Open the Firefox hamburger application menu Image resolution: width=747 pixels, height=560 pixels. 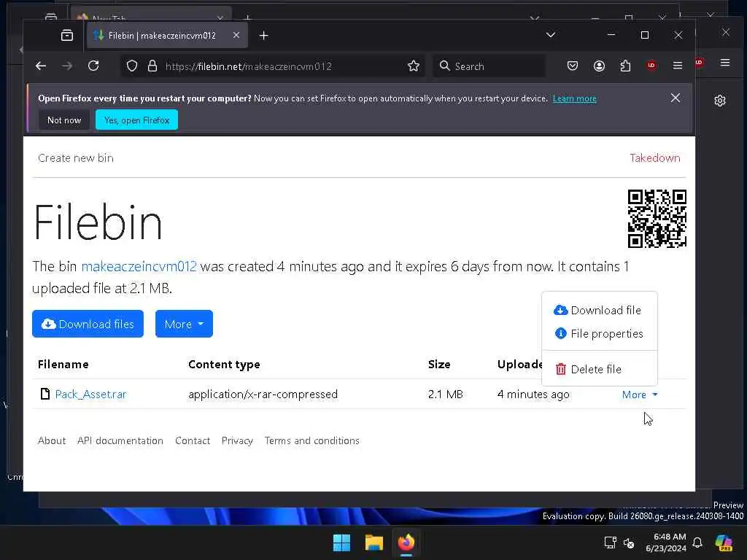coord(678,66)
